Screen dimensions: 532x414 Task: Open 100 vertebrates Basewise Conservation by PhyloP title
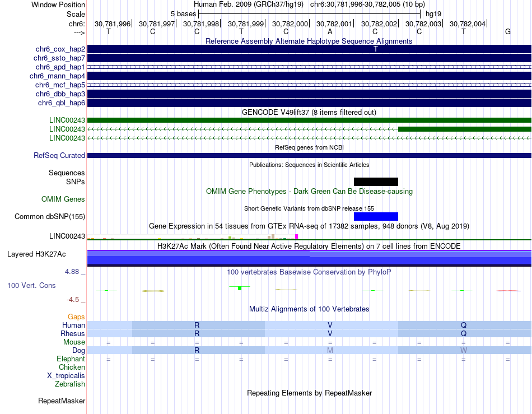pyautogui.click(x=309, y=272)
